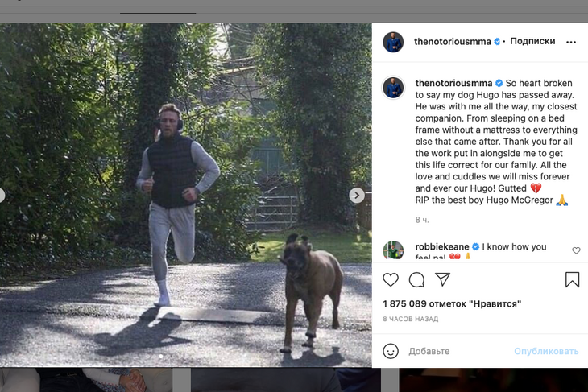Open the robbiekeane profile link
The height and width of the screenshot is (392, 588).
click(x=442, y=246)
